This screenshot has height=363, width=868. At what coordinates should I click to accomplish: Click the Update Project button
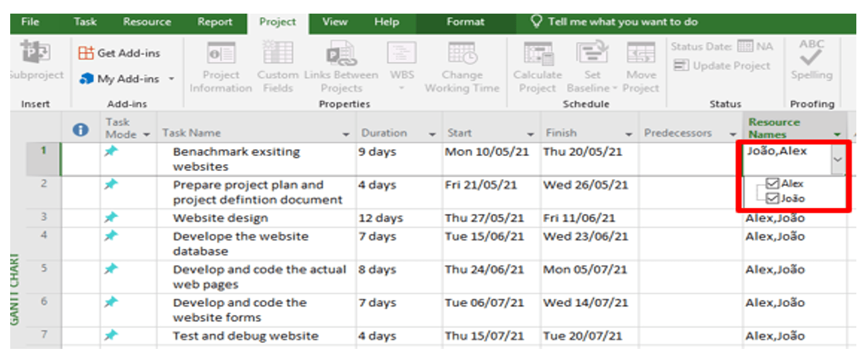click(x=722, y=66)
